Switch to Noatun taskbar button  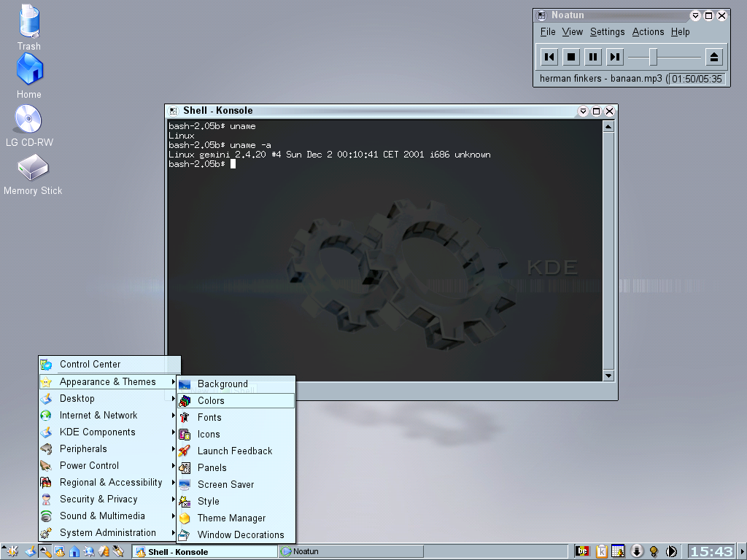pyautogui.click(x=351, y=551)
